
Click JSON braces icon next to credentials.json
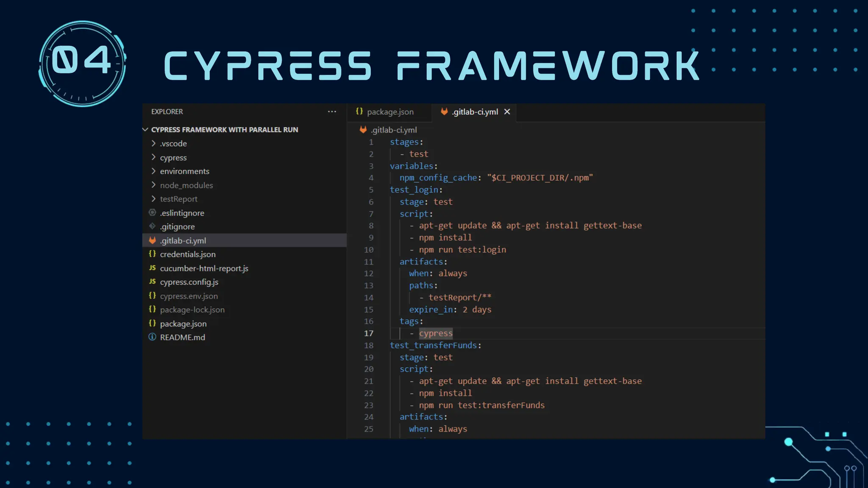click(x=153, y=254)
